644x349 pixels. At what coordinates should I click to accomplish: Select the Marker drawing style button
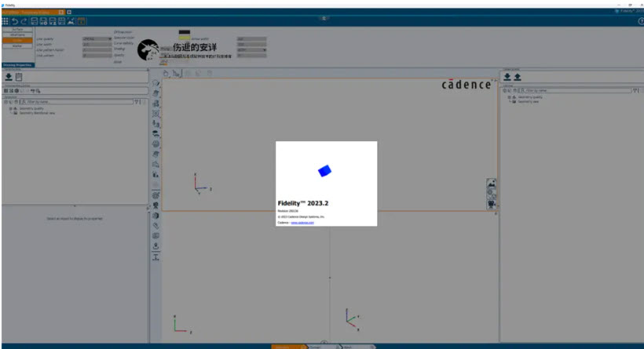click(x=17, y=46)
